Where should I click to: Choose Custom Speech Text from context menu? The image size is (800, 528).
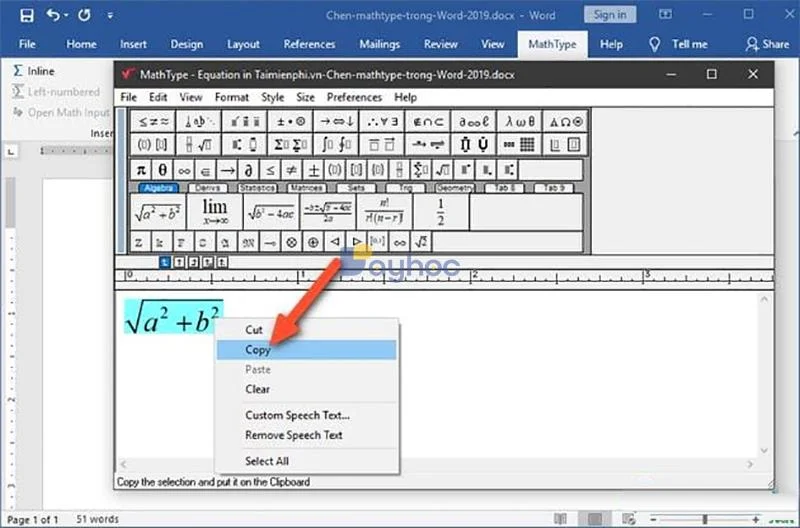[307, 415]
